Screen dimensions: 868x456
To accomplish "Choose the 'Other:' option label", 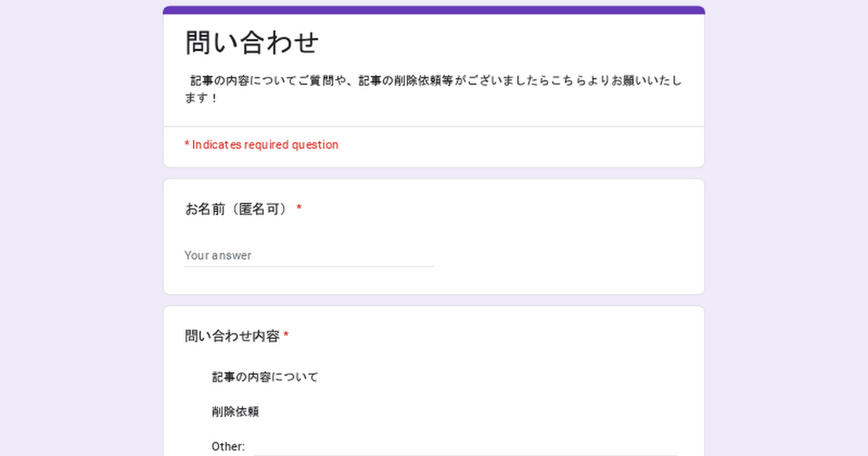I will tap(228, 447).
